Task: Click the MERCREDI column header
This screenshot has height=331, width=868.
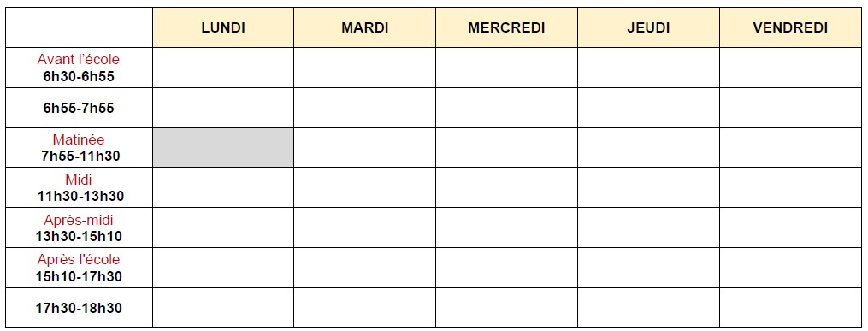Action: pos(506,27)
